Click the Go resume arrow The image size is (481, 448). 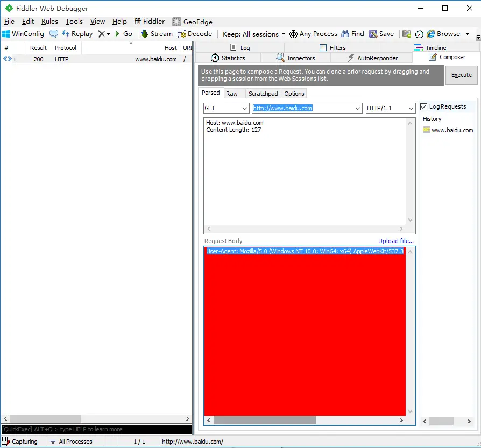(124, 34)
